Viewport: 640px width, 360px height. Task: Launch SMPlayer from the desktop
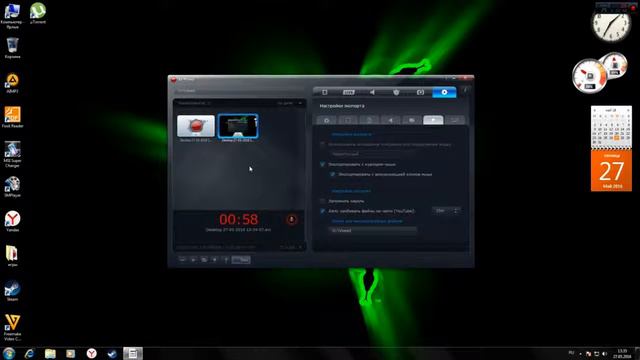(12, 187)
